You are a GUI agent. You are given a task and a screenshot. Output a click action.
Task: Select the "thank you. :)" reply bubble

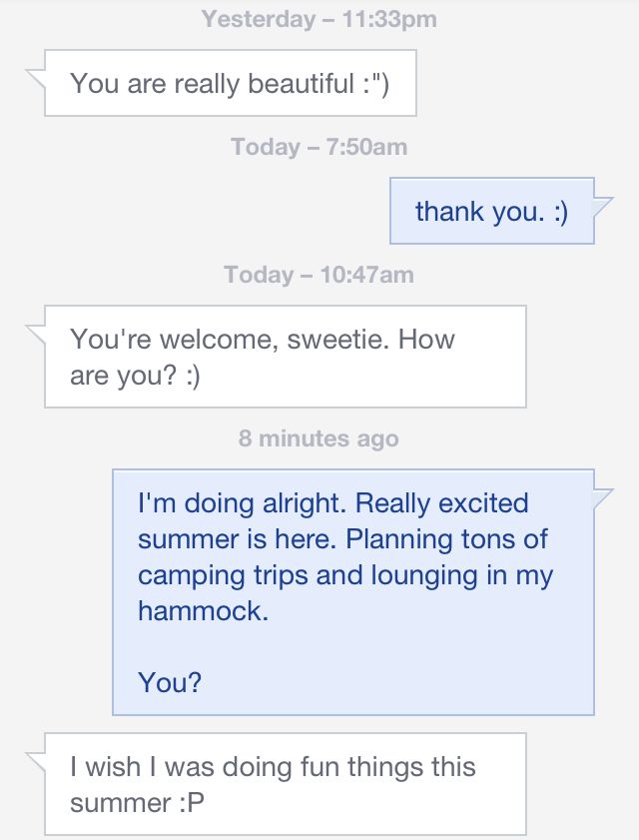pyautogui.click(x=491, y=212)
